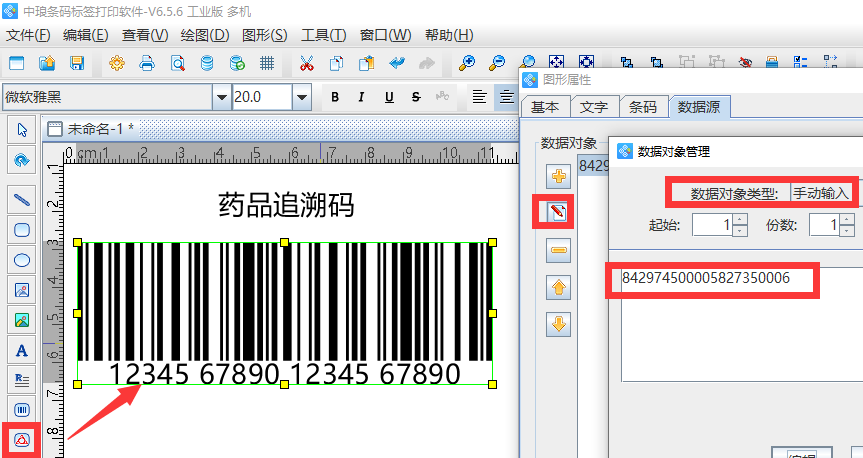Screen dimensions: 863x458
Task: Expand the 20.0 font size dropdown
Action: (x=302, y=97)
